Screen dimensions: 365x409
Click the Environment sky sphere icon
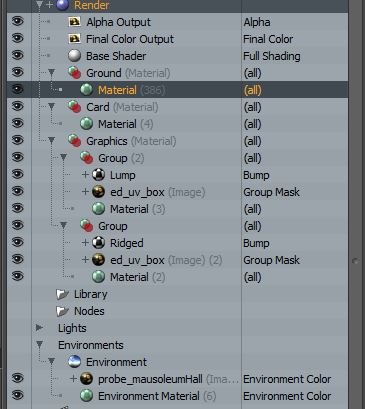[x=74, y=362]
